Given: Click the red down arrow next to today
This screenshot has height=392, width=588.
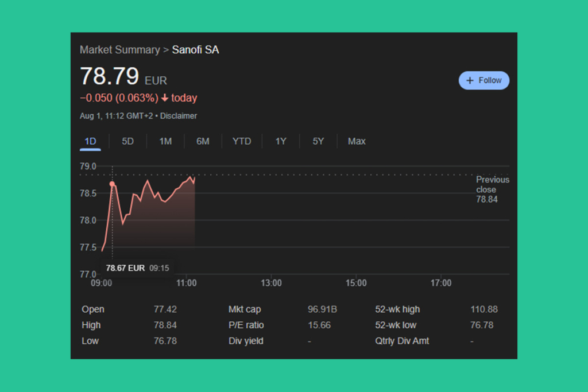Looking at the screenshot, I should pyautogui.click(x=165, y=98).
